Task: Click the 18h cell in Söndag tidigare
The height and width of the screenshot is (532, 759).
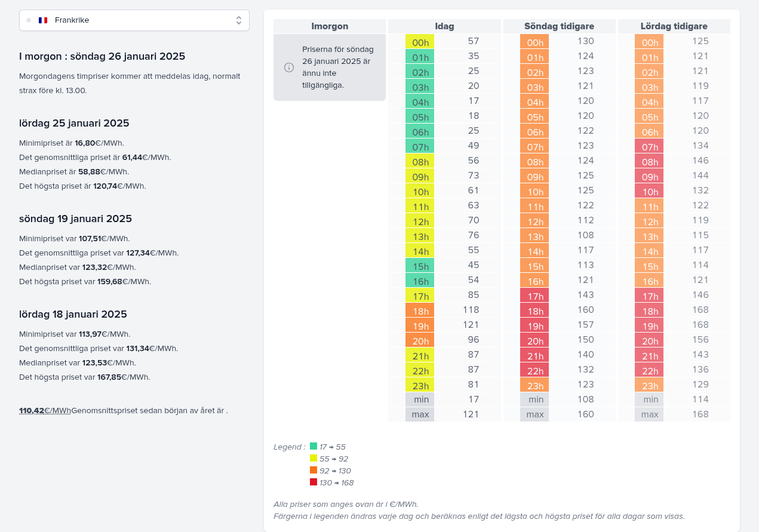Action: tap(534, 310)
